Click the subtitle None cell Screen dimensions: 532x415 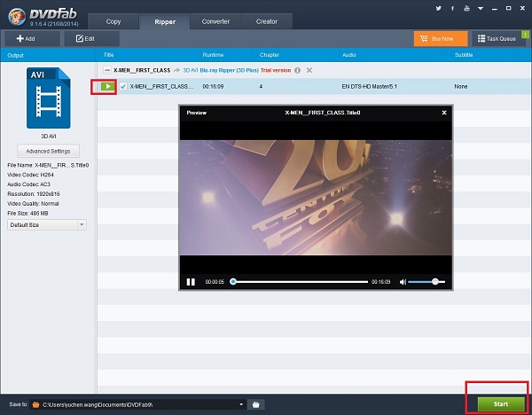pyautogui.click(x=461, y=87)
